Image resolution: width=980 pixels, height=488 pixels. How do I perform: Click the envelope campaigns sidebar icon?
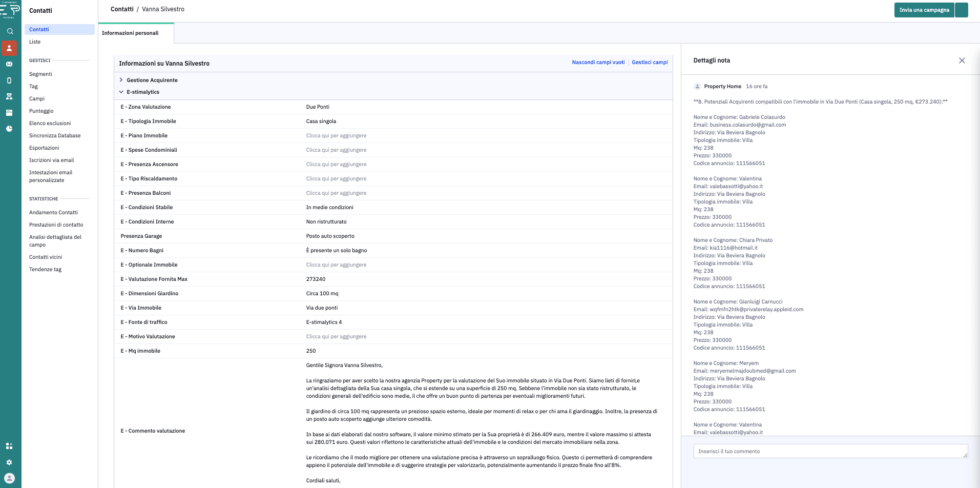9,64
